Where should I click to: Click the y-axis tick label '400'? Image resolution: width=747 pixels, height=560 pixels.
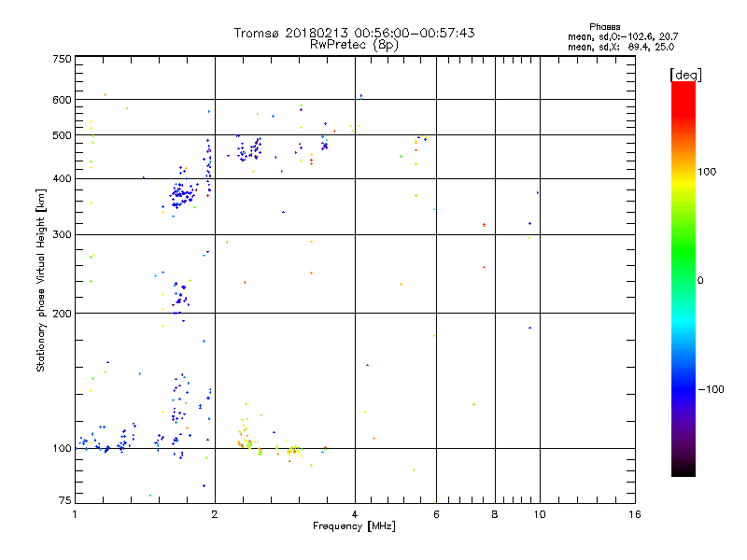click(x=62, y=179)
